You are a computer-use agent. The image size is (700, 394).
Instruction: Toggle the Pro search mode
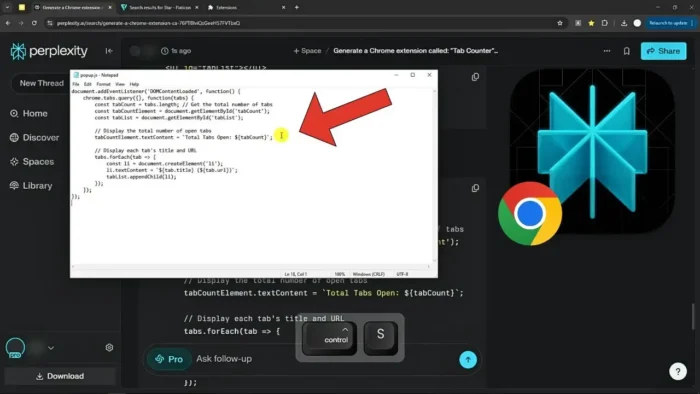pyautogui.click(x=169, y=359)
